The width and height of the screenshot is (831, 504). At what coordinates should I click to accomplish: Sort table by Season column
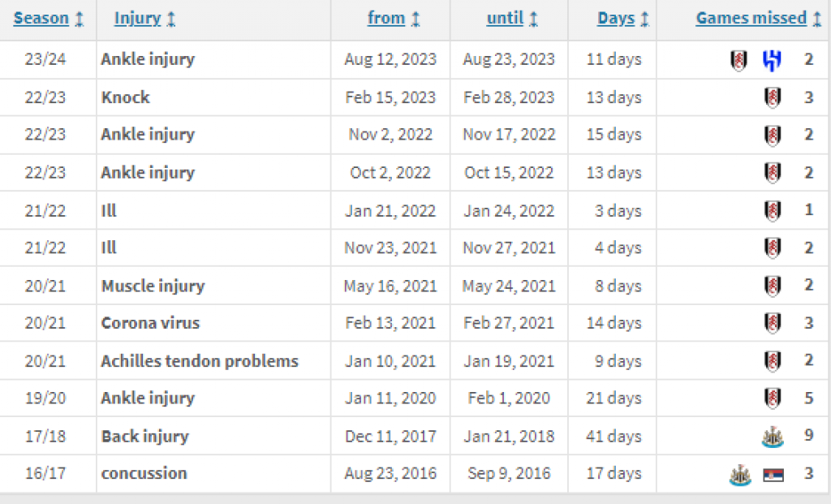pyautogui.click(x=41, y=19)
